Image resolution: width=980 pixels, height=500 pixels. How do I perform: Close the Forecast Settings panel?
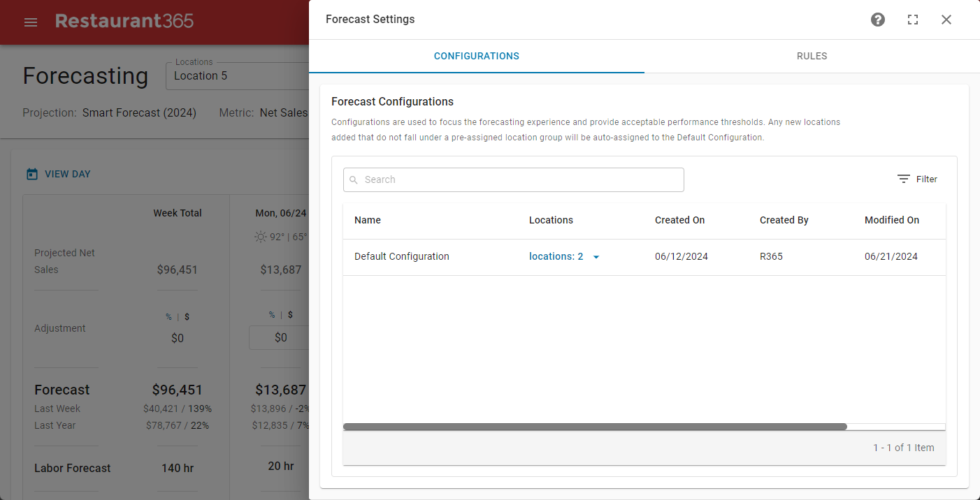[946, 20]
